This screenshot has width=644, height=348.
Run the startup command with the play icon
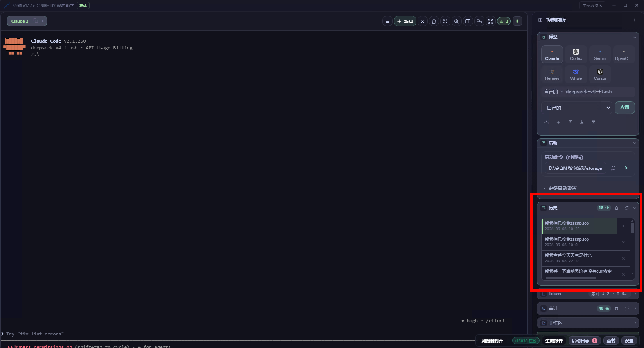pos(626,168)
